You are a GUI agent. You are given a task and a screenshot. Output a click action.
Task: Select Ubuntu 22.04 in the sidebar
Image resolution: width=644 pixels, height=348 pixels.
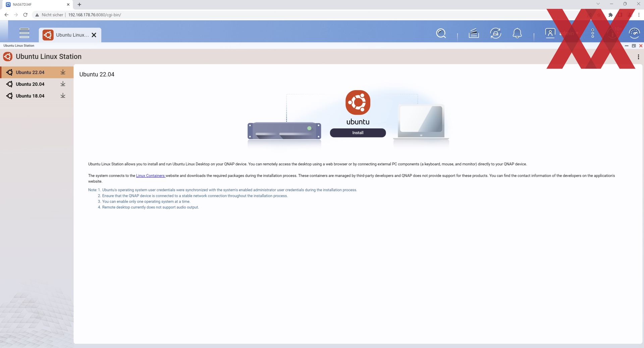[37, 72]
